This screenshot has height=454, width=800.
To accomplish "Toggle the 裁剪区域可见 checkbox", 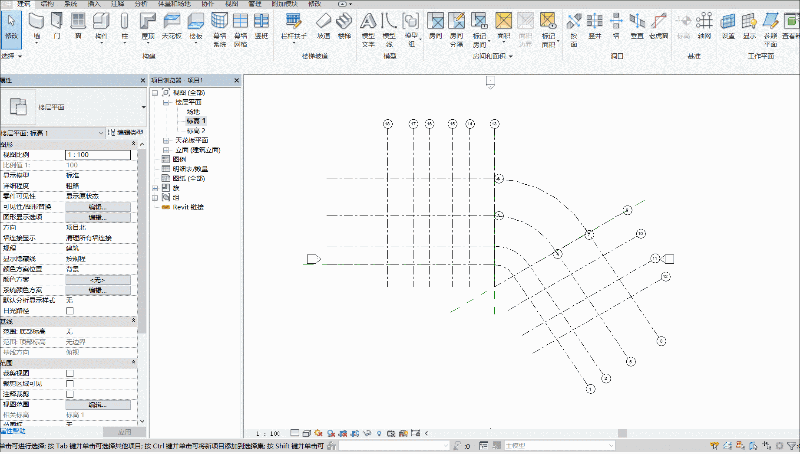I will coord(70,384).
